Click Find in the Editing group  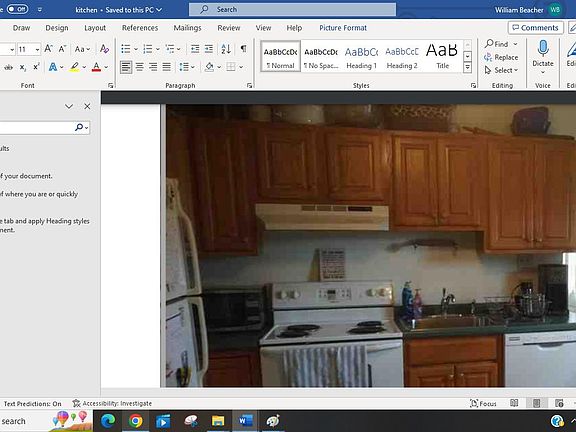[497, 44]
